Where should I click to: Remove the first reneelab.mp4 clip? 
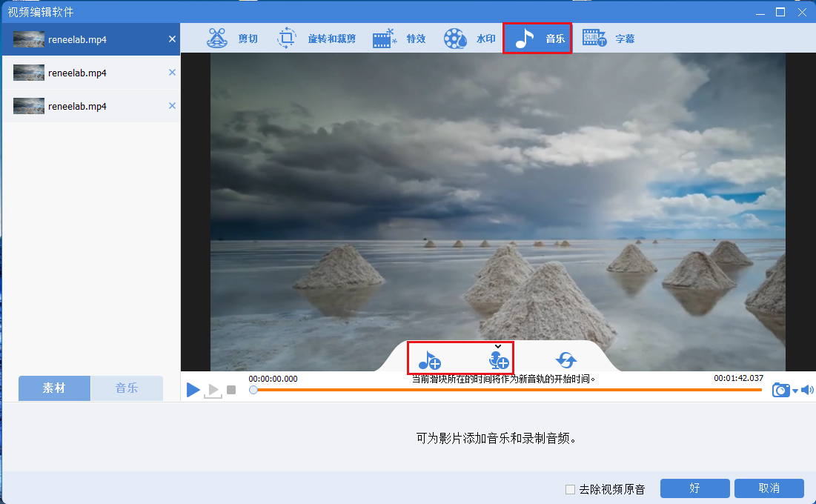pyautogui.click(x=172, y=39)
